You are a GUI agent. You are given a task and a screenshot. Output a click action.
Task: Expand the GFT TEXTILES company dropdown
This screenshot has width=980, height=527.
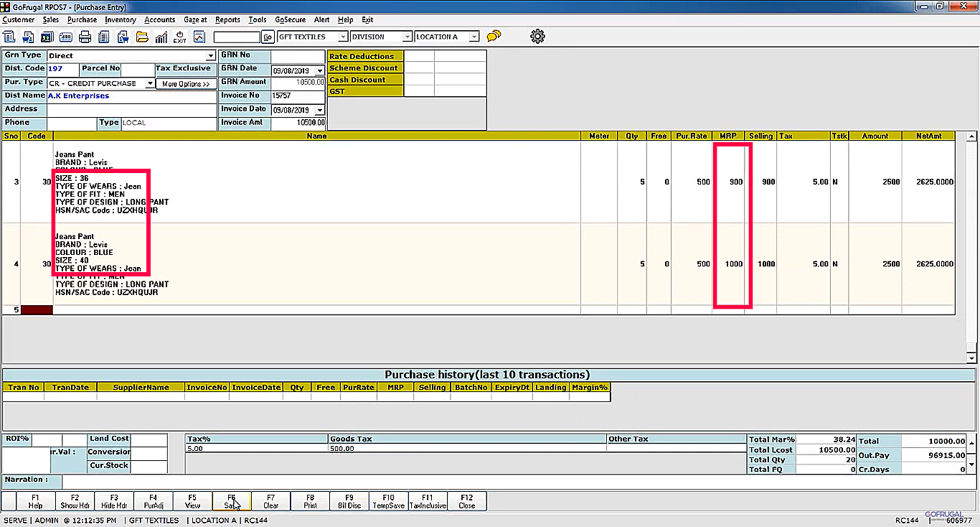[343, 37]
